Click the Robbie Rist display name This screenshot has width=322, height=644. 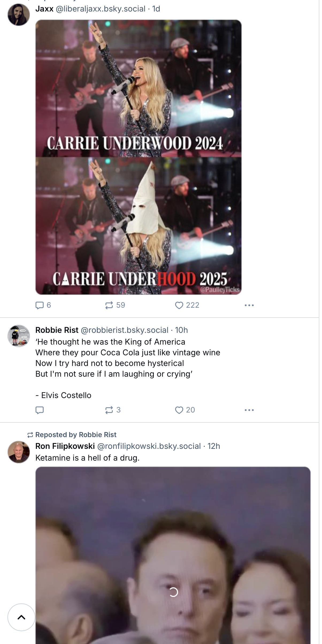[57, 330]
